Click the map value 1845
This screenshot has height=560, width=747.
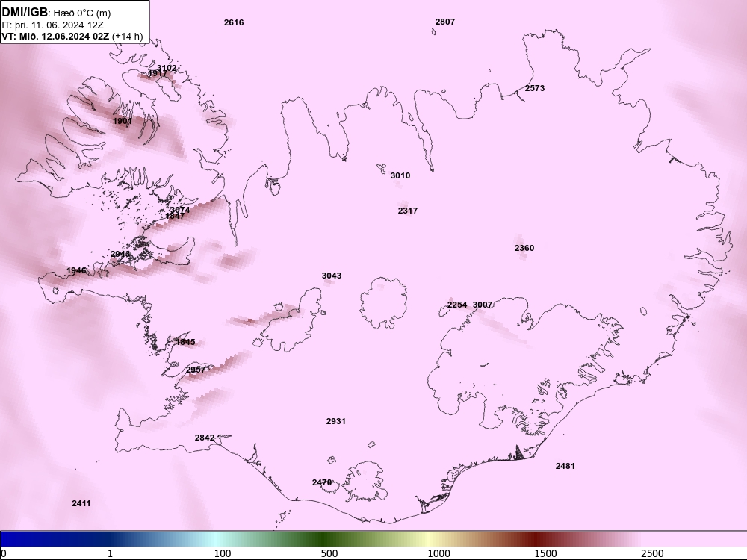point(185,342)
